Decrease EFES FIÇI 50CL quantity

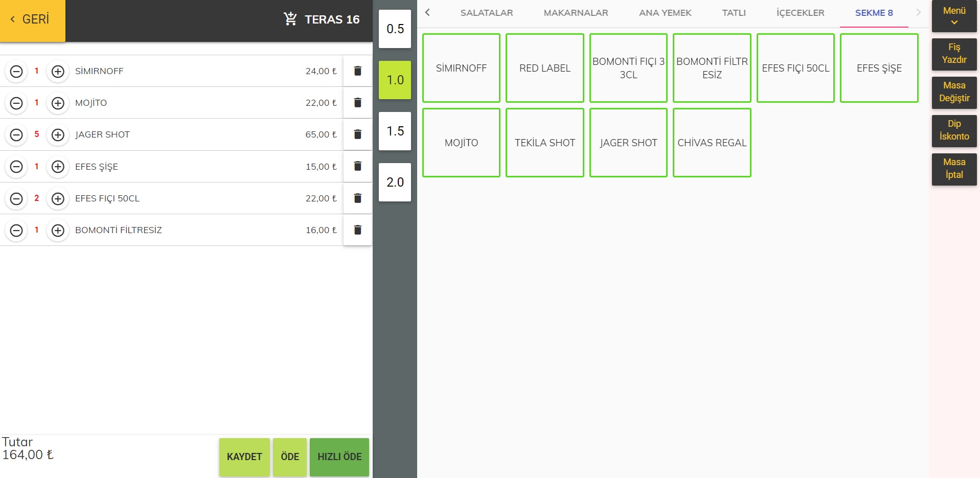pos(16,198)
